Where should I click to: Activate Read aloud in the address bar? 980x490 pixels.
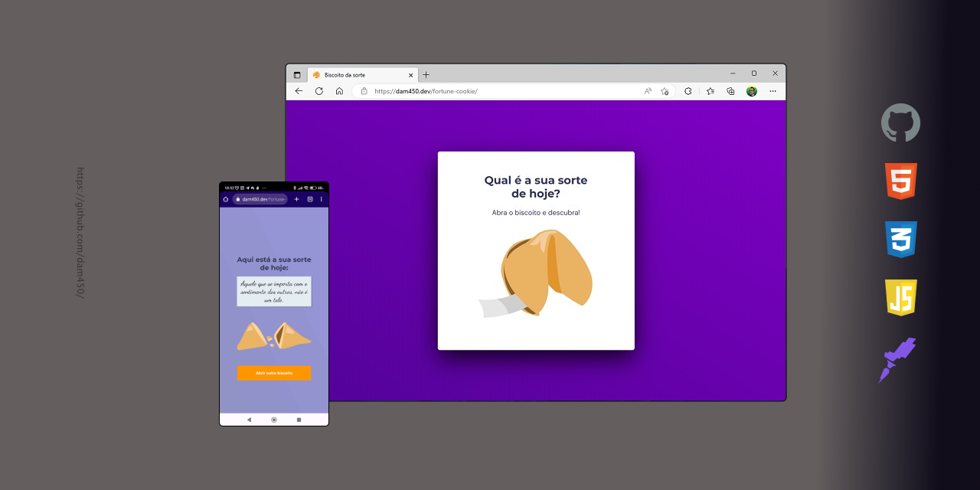click(648, 91)
